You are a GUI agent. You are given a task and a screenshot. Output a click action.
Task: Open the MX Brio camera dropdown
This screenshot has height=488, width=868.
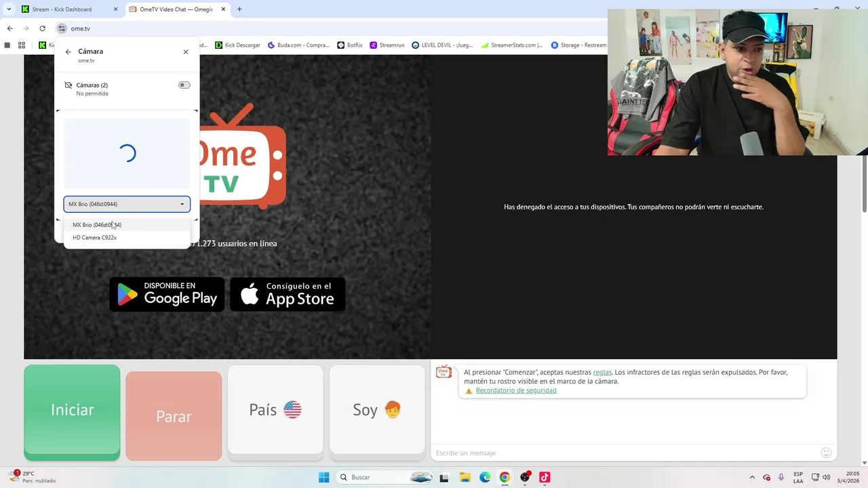127,204
